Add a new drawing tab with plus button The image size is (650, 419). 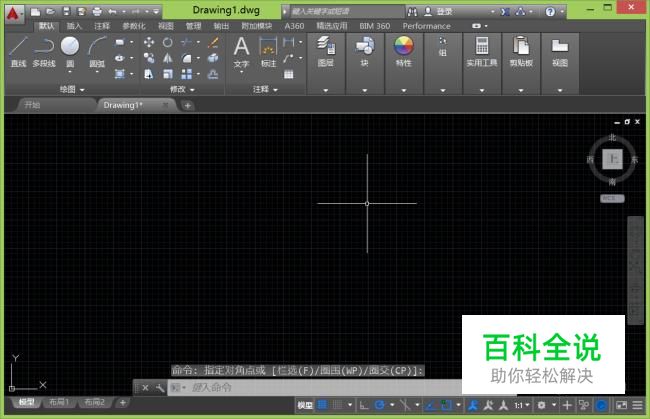coord(187,106)
